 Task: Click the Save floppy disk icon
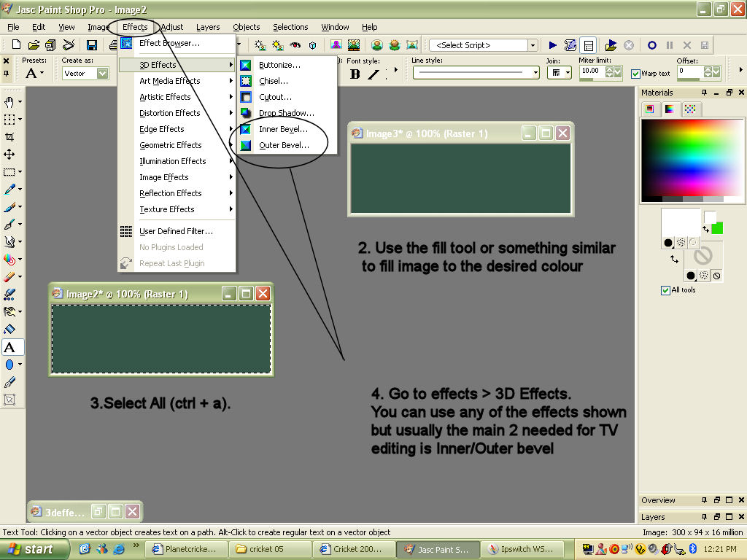click(x=91, y=44)
